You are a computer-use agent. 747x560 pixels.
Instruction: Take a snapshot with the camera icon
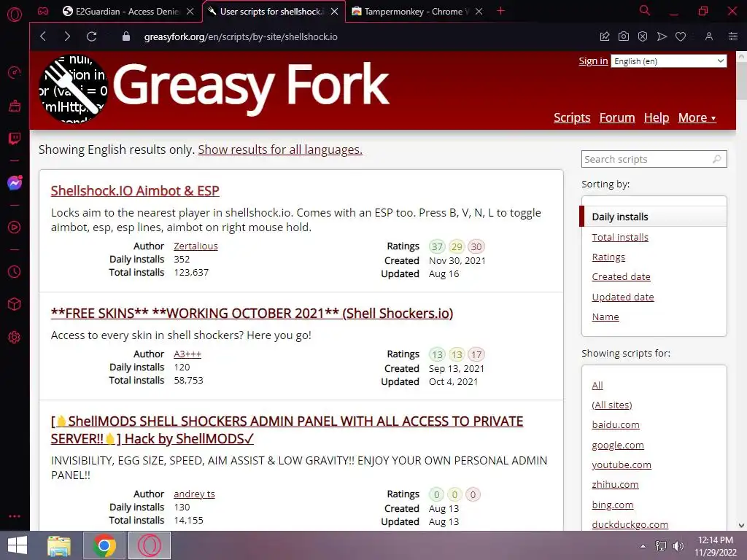624,36
